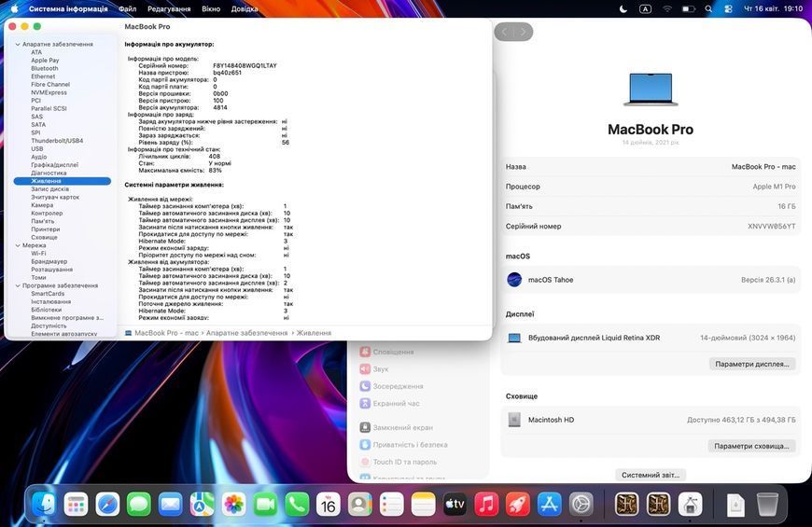
Task: Select Thunderbolt/USB4 in hardware tree
Action: 57,141
